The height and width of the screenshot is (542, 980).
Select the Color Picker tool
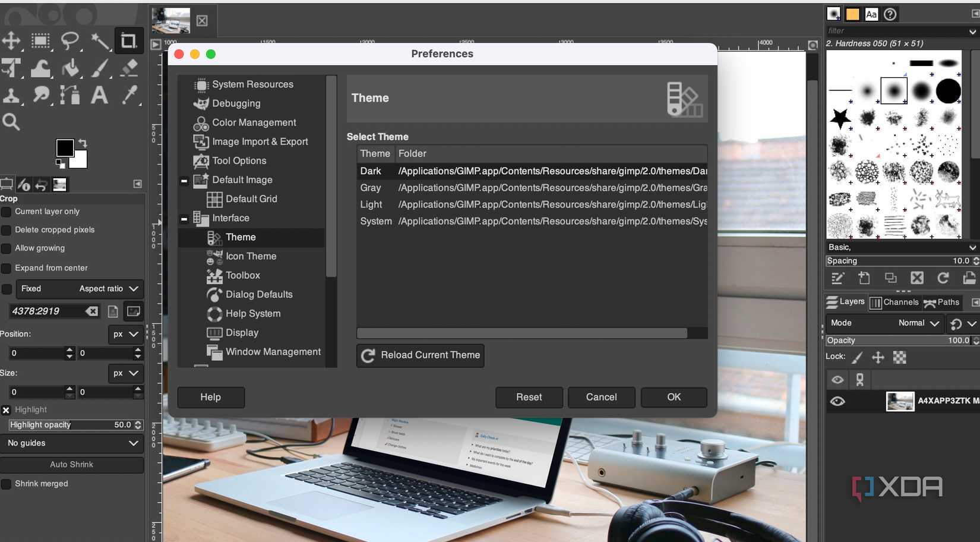click(x=129, y=95)
